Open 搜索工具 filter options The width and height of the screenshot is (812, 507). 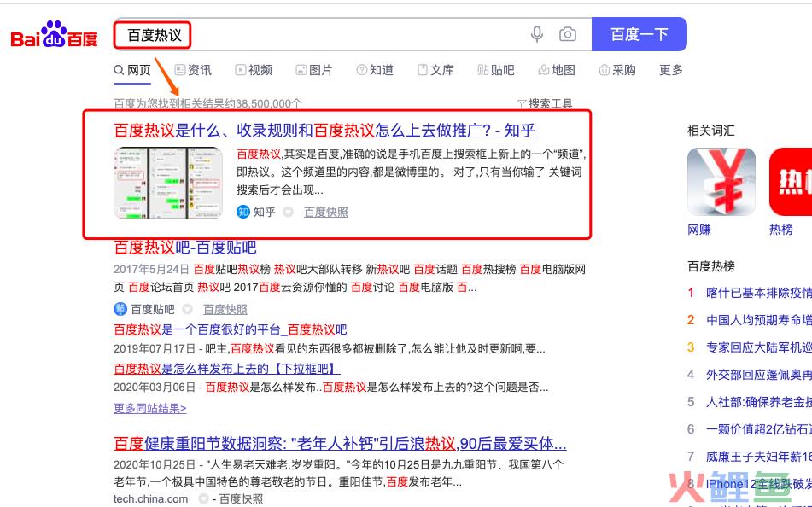pyautogui.click(x=550, y=103)
